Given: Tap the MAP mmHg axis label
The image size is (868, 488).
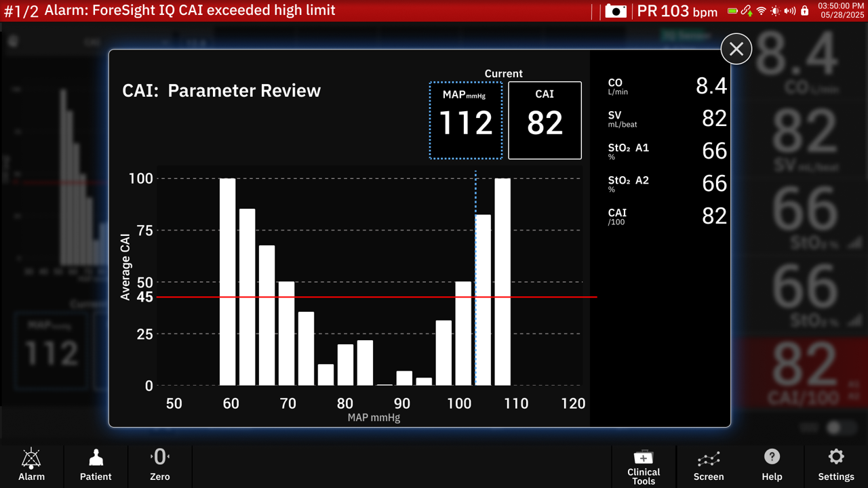Looking at the screenshot, I should tap(374, 418).
